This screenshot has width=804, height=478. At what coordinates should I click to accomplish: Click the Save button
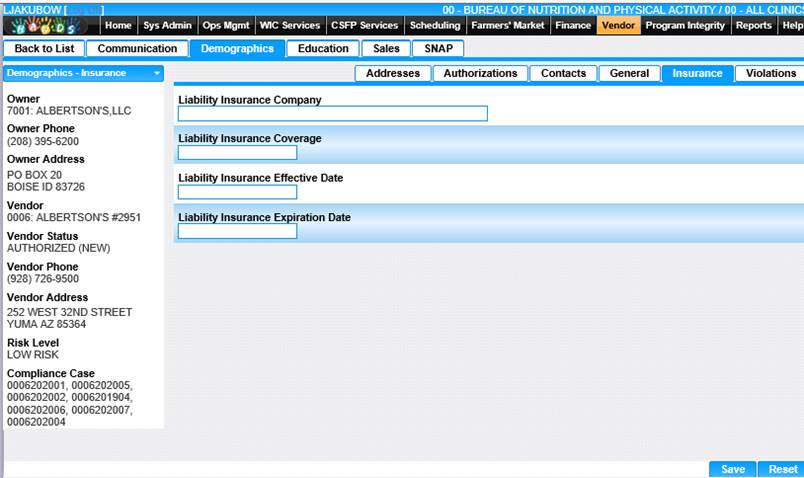(x=733, y=469)
